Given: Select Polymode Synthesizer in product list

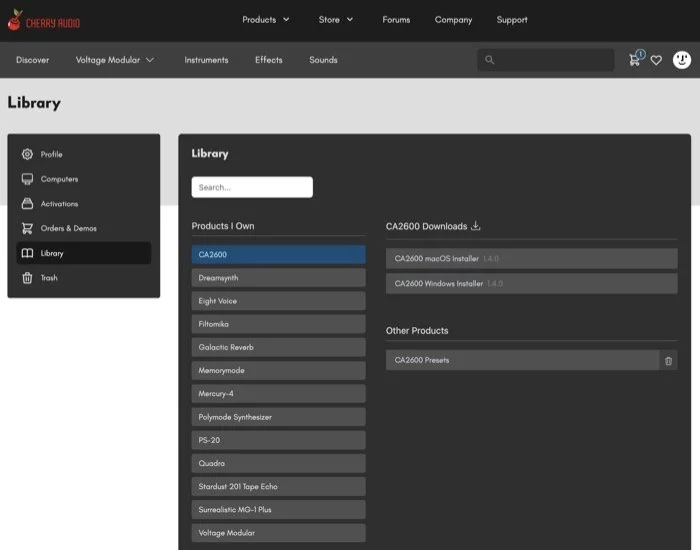Looking at the screenshot, I should click(279, 417).
